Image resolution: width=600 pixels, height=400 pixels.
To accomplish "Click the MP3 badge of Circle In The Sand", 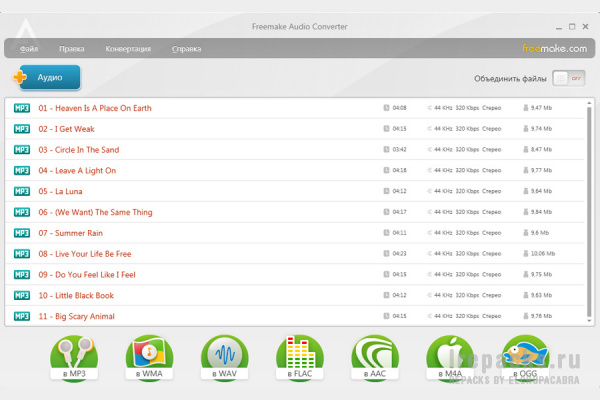I will [22, 150].
